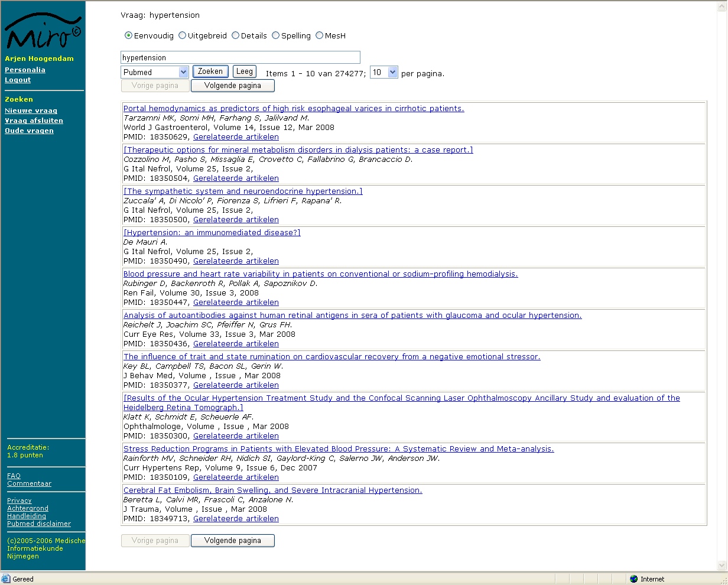Viewport: 728px width, 585px height.
Task: Open Gerelateerde artikelen for PMID 18350490
Action: (236, 261)
